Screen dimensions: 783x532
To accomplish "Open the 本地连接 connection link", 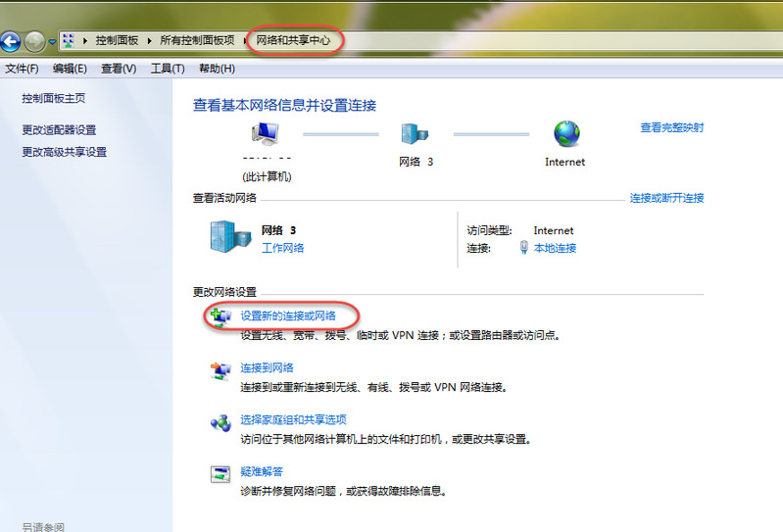I will (555, 248).
